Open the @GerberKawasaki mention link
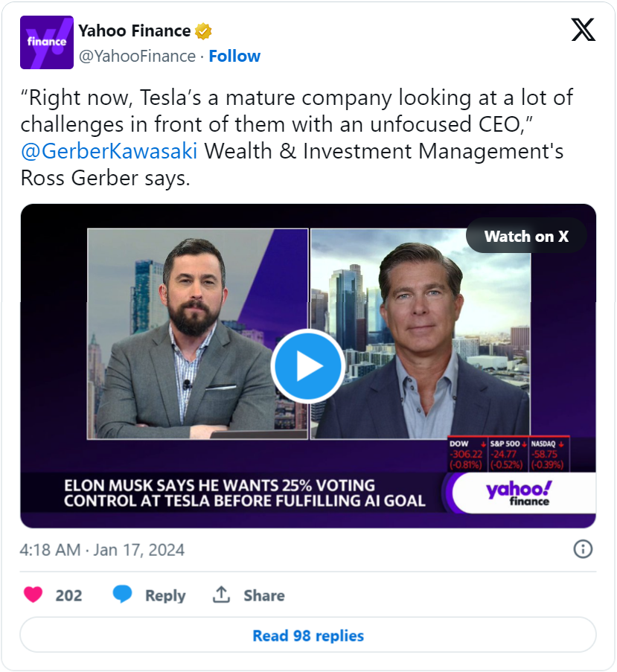This screenshot has width=617, height=672. tap(109, 151)
